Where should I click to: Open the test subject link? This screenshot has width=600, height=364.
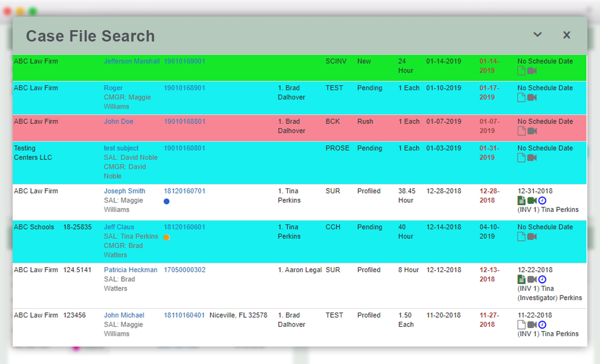[121, 148]
